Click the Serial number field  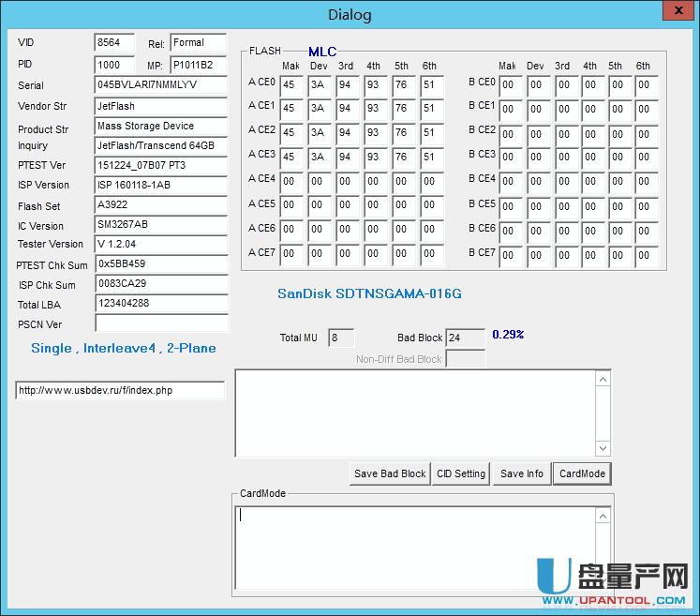coord(160,85)
